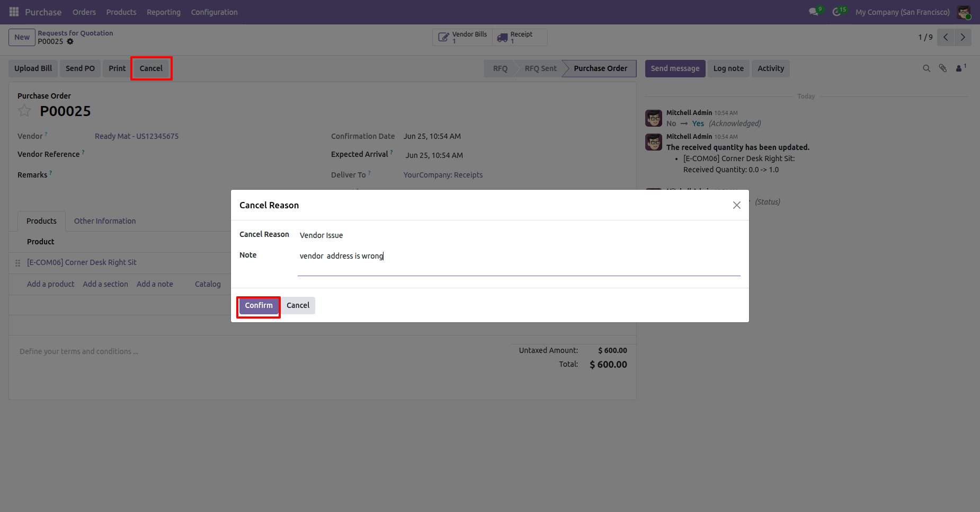Screen dimensions: 980x512
Task: Switch to Other Information tab
Action: (x=105, y=221)
